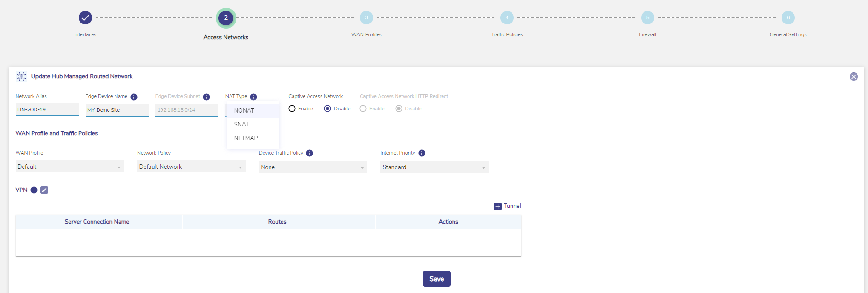Expand the Network Policy dropdown
Image resolution: width=868 pixels, height=293 pixels.
point(191,167)
